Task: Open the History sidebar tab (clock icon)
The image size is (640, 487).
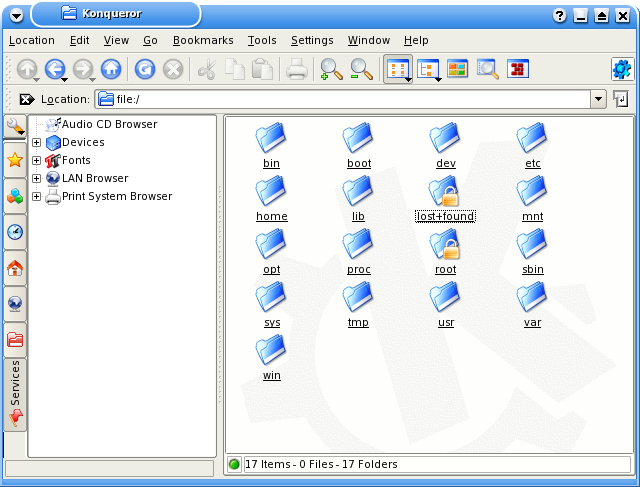Action: pos(15,231)
